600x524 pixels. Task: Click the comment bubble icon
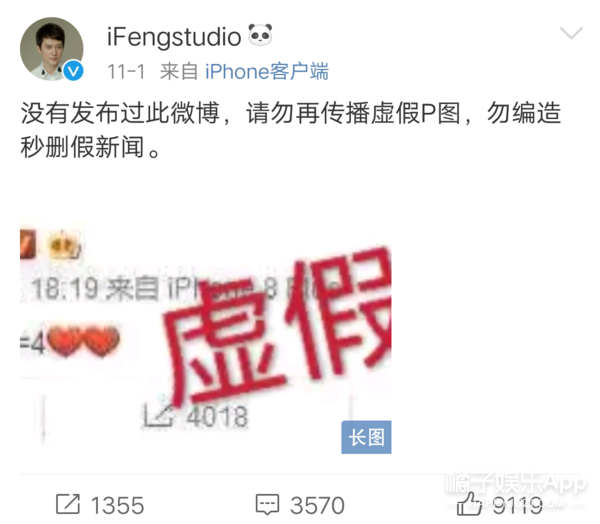point(267,504)
